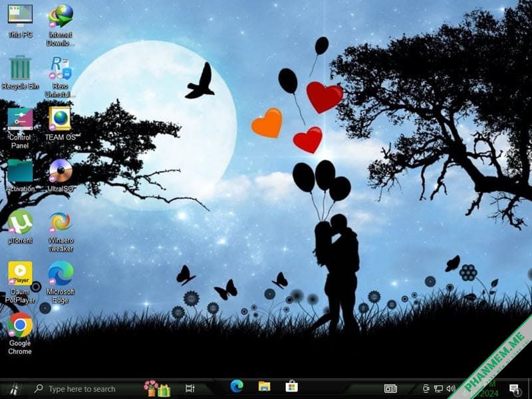Select the Recycle Bin icon
Screen dimensions: 532x399
point(20,72)
